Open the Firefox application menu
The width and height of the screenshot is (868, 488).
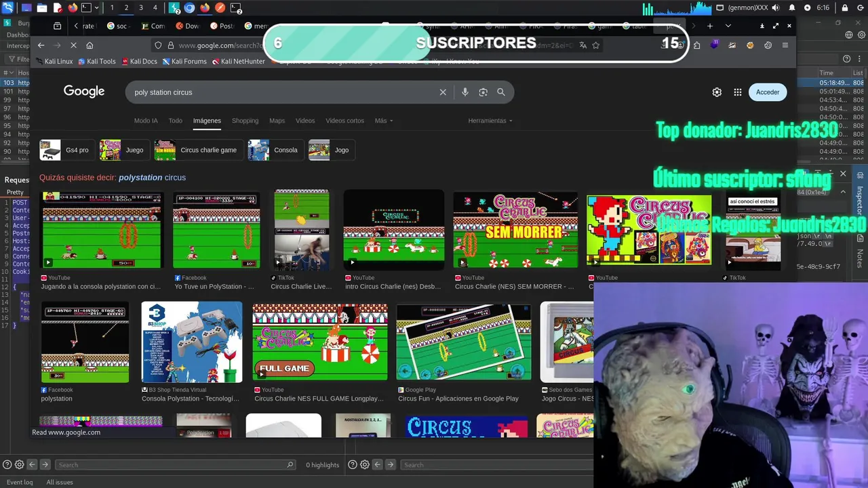click(785, 45)
